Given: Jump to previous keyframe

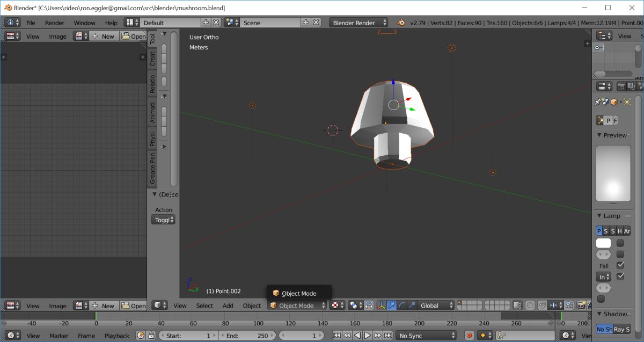Looking at the screenshot, I should [347, 336].
